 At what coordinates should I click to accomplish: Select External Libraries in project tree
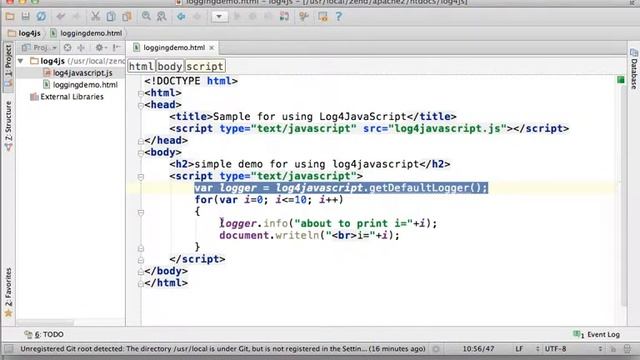[67, 97]
